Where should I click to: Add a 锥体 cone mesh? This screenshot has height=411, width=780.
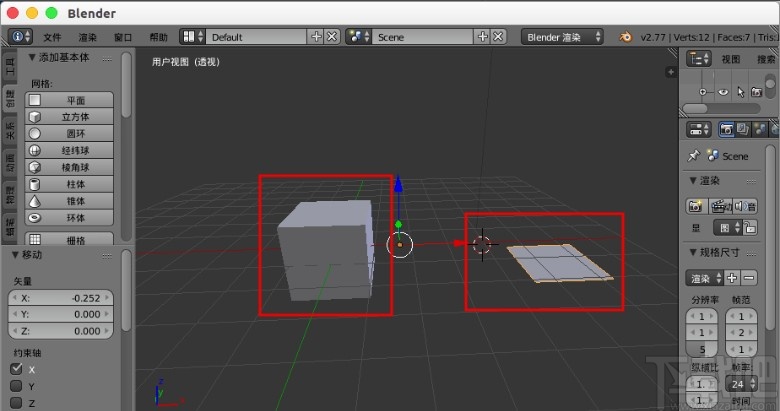pyautogui.click(x=69, y=201)
